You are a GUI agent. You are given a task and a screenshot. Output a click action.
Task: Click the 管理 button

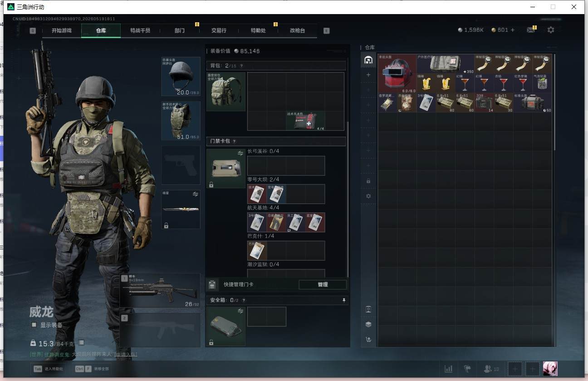pyautogui.click(x=323, y=285)
